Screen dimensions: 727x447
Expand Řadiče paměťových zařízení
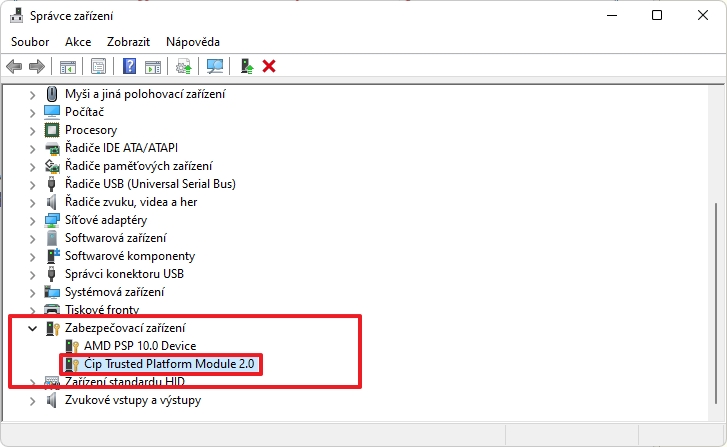(x=32, y=167)
